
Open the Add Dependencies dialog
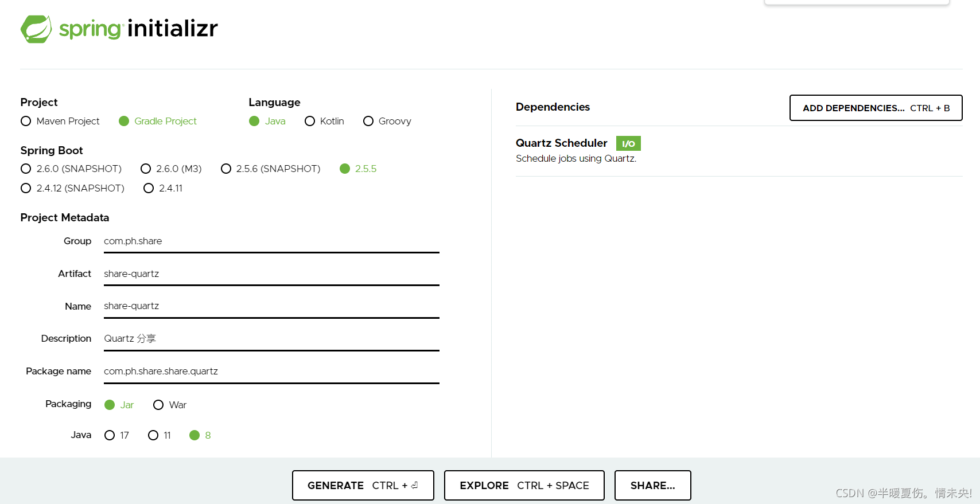pyautogui.click(x=876, y=108)
